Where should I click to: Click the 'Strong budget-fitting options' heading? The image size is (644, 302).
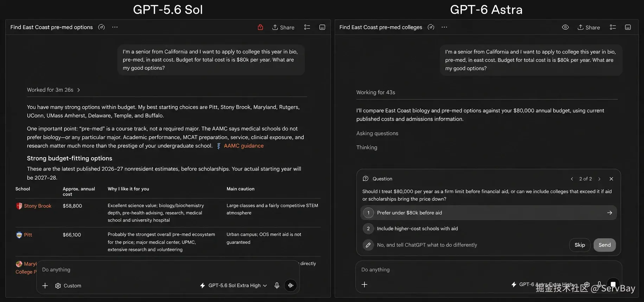(70, 158)
